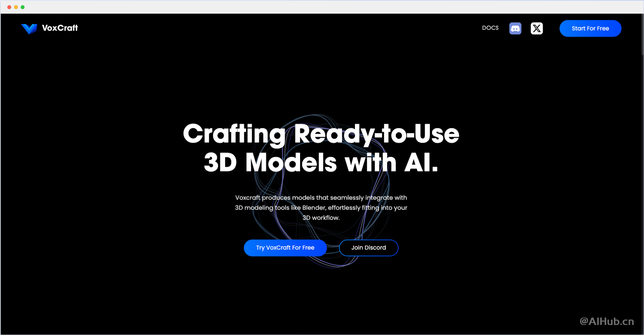
Task: Click the Start For Free button
Action: coord(590,28)
